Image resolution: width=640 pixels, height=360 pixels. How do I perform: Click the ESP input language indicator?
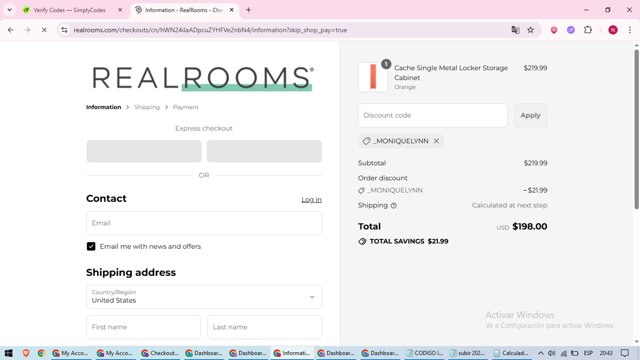pos(588,353)
